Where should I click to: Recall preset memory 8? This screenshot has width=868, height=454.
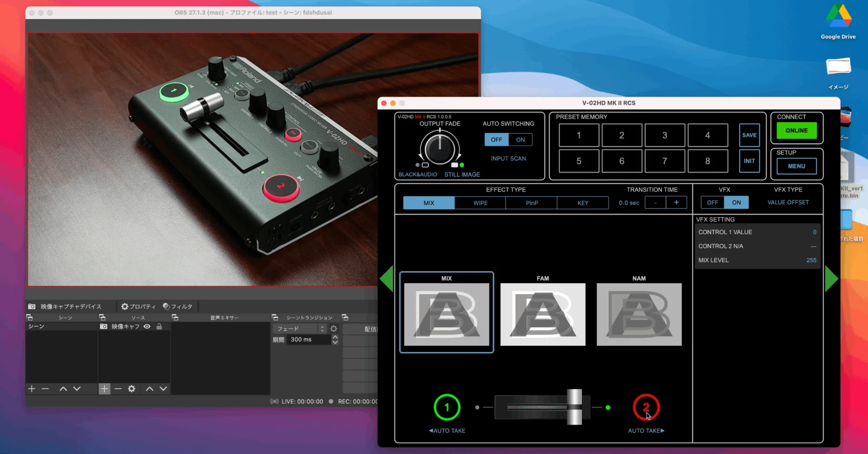pyautogui.click(x=708, y=161)
